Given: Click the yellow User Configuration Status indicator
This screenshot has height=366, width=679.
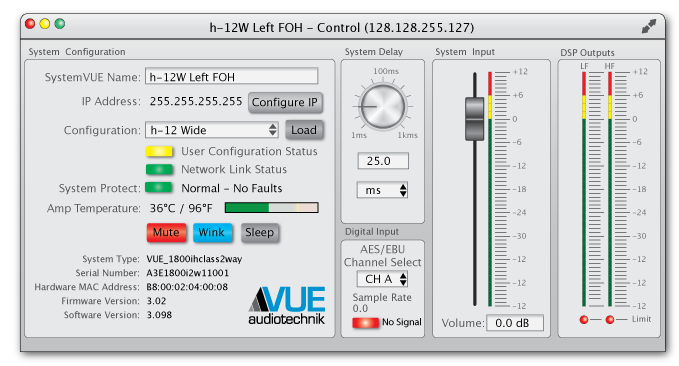Looking at the screenshot, I should click(x=159, y=151).
